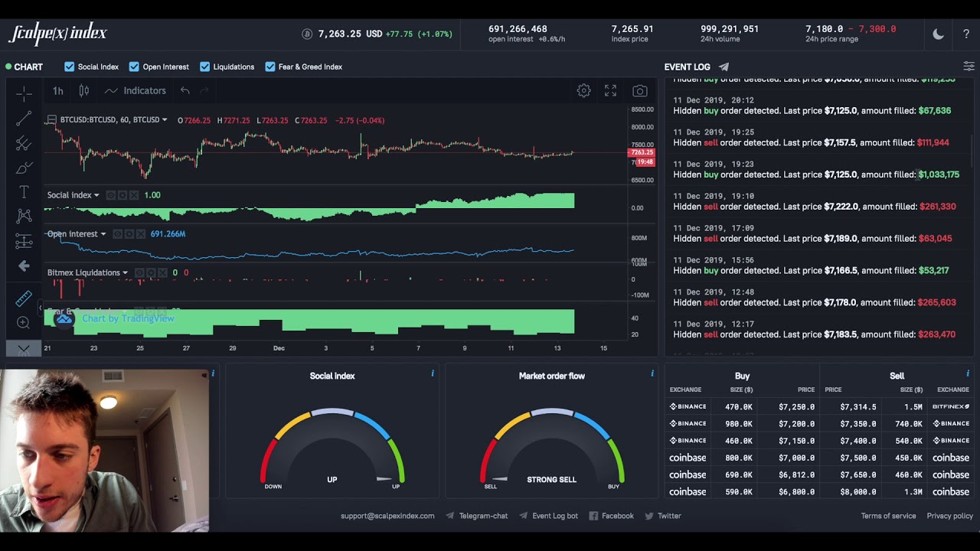Remove the Open interest indicator

tap(140, 234)
